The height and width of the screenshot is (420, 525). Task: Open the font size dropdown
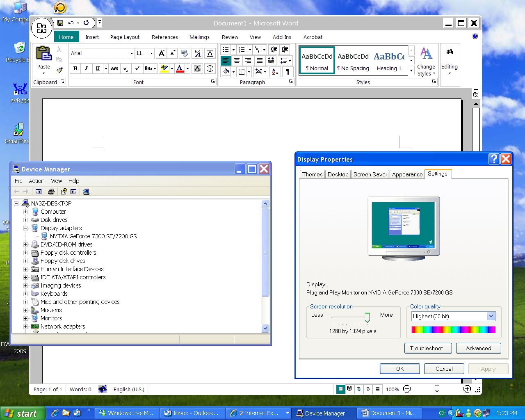(x=151, y=53)
